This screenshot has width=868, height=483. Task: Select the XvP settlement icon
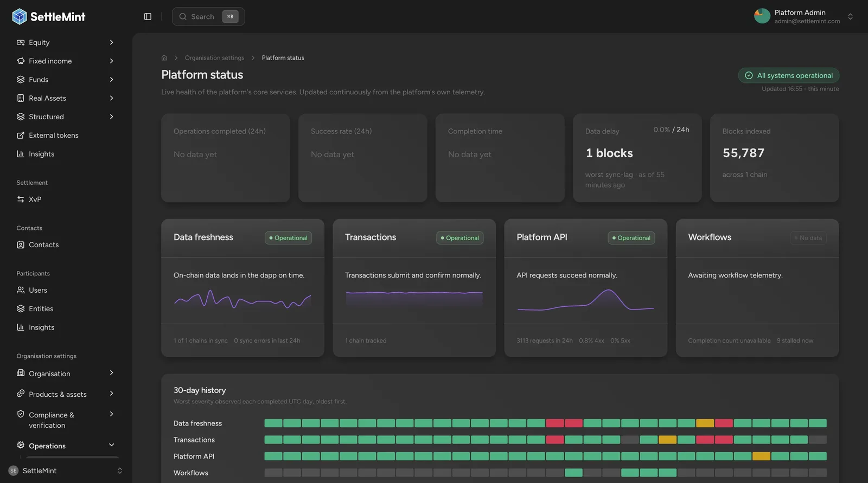pyautogui.click(x=21, y=199)
